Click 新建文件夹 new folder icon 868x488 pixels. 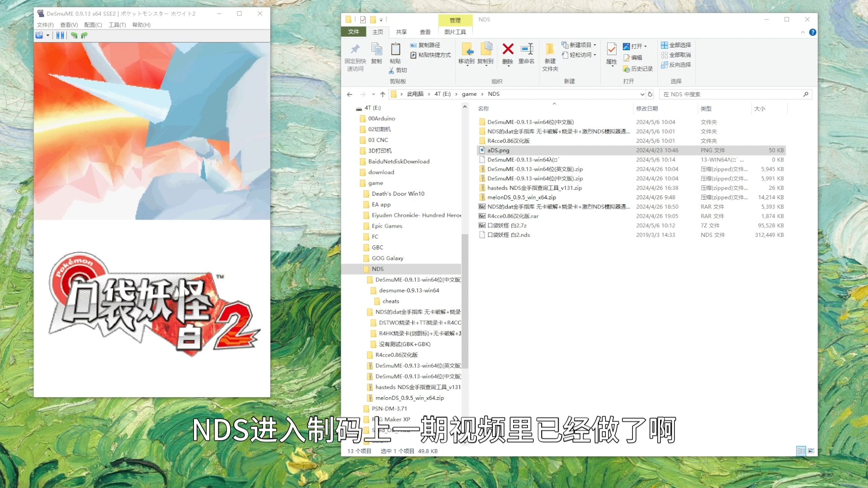click(550, 49)
